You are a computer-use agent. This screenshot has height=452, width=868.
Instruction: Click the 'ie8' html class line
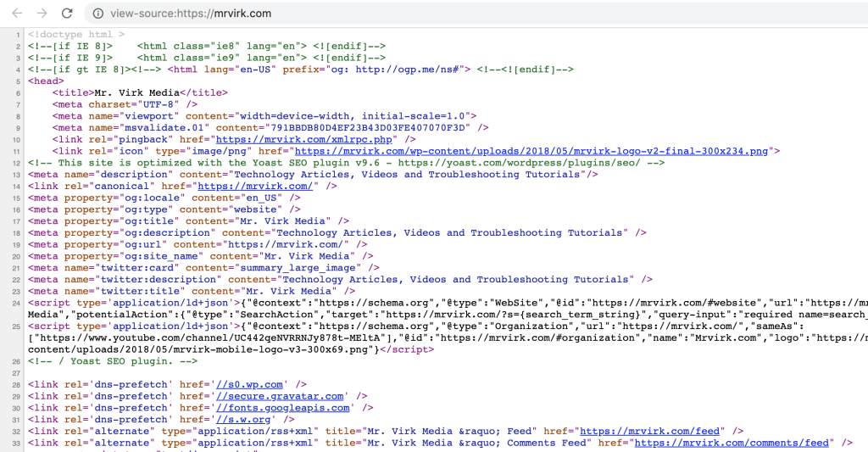point(207,46)
